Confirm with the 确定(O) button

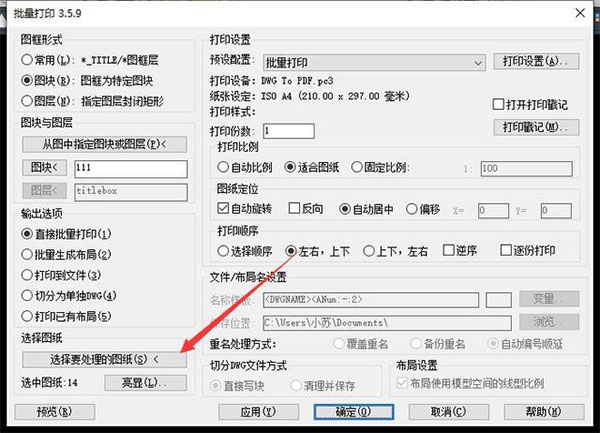click(x=354, y=412)
